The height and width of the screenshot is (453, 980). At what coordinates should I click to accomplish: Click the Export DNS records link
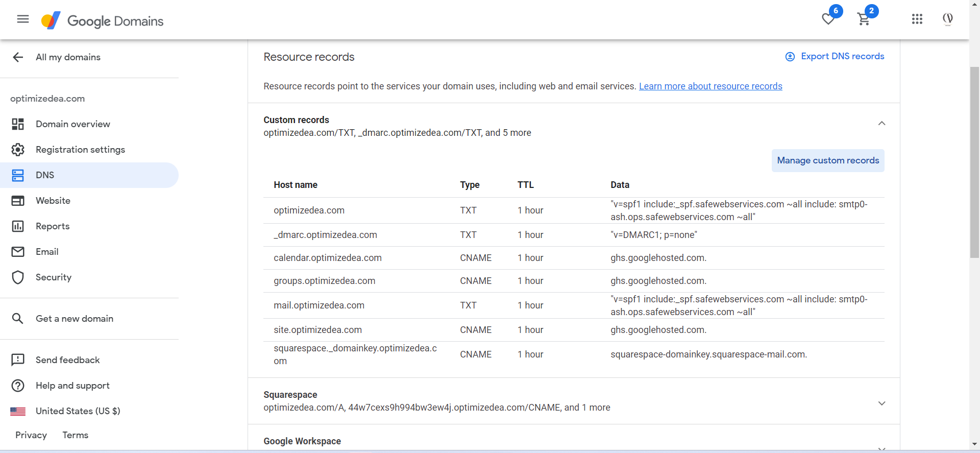tap(842, 56)
